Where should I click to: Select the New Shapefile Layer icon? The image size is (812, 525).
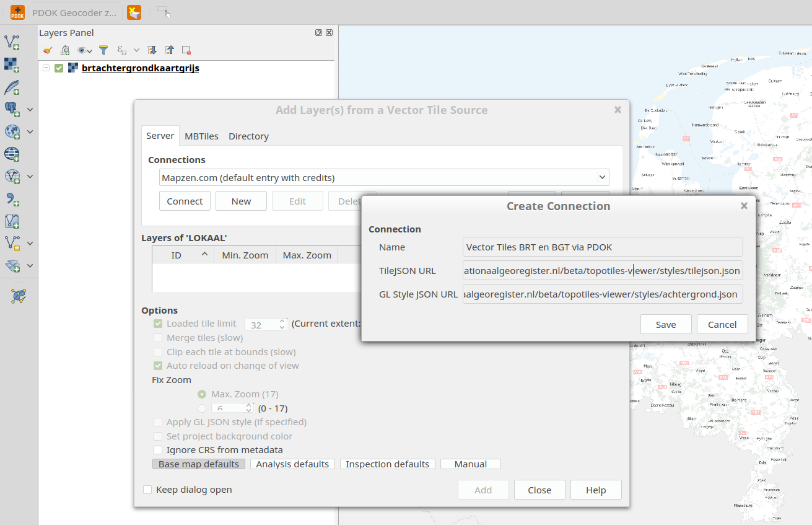click(12, 243)
